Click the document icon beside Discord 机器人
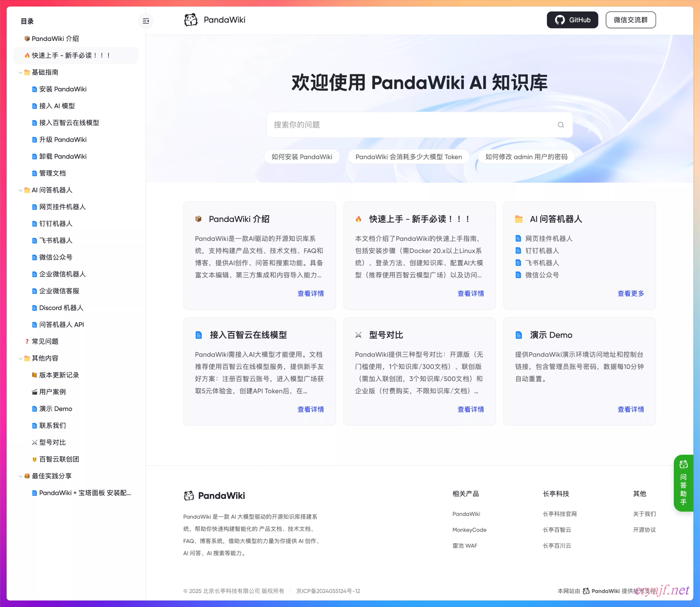The width and height of the screenshot is (700, 607). [x=35, y=308]
